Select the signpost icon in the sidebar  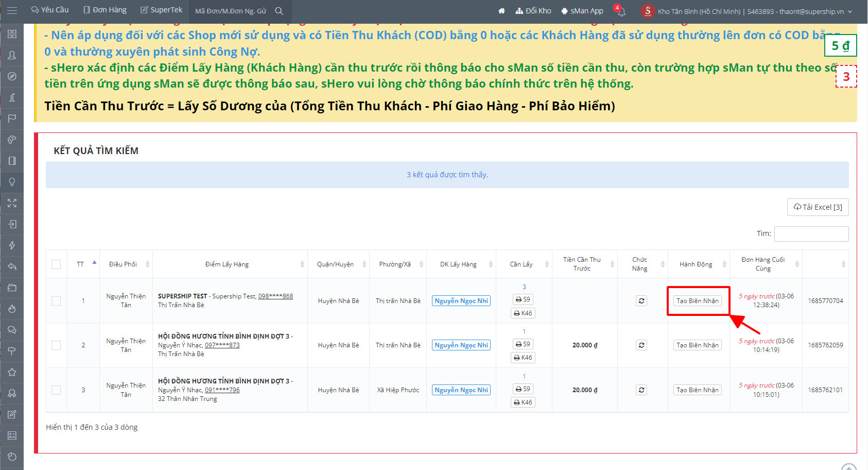[x=12, y=351]
